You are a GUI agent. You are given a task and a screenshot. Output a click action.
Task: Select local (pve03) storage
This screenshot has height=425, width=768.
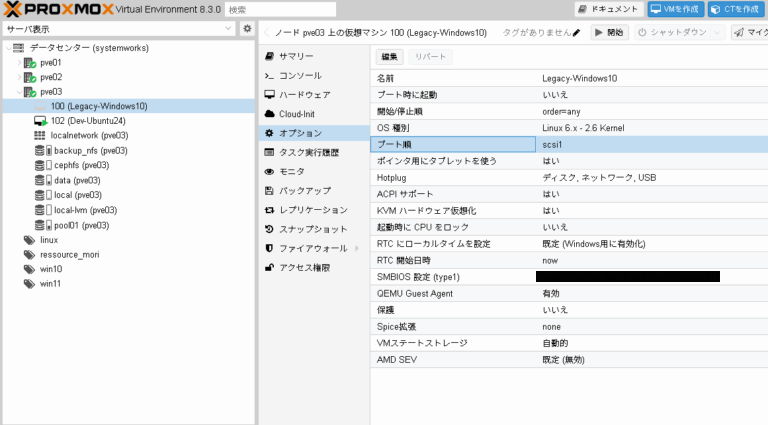point(78,195)
